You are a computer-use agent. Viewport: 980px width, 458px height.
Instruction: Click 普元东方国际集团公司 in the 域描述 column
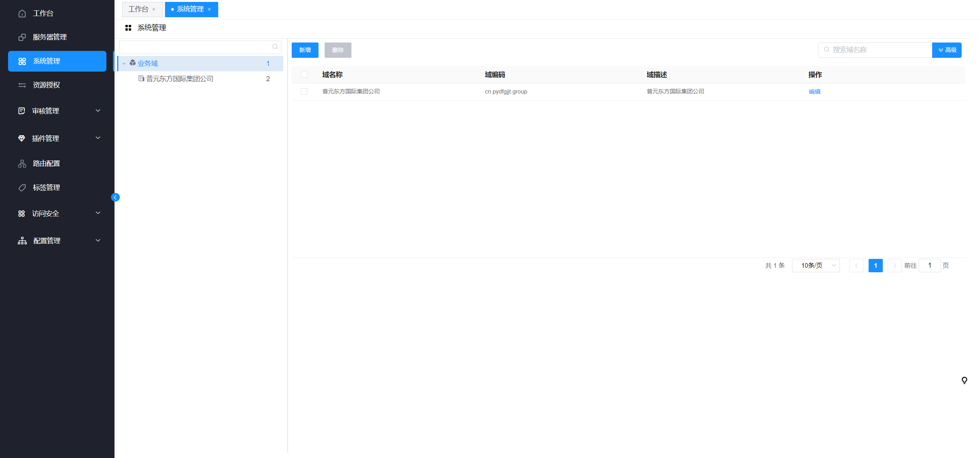click(x=676, y=92)
